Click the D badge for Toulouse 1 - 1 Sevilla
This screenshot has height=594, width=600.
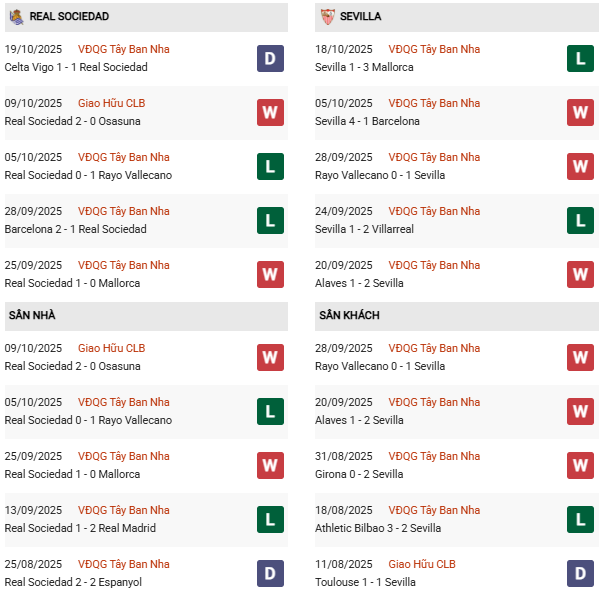[x=581, y=573]
